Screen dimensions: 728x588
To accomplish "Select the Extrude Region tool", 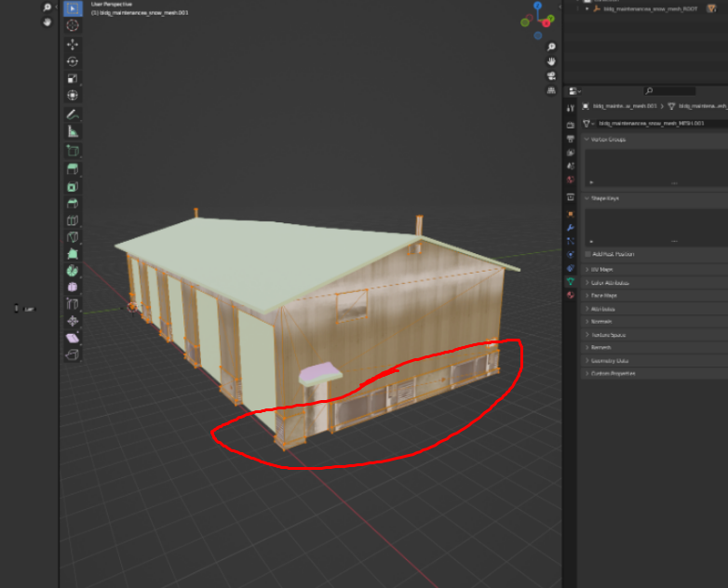I will click(x=73, y=168).
